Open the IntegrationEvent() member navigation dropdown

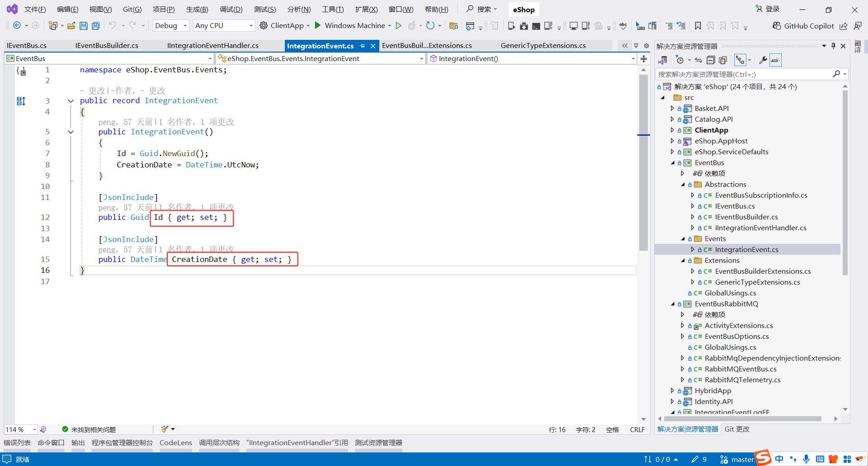point(532,59)
